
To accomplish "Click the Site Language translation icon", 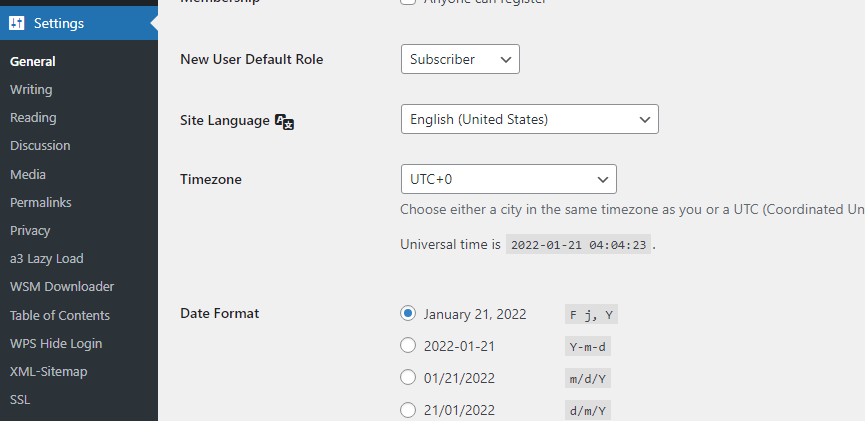I will pyautogui.click(x=284, y=121).
